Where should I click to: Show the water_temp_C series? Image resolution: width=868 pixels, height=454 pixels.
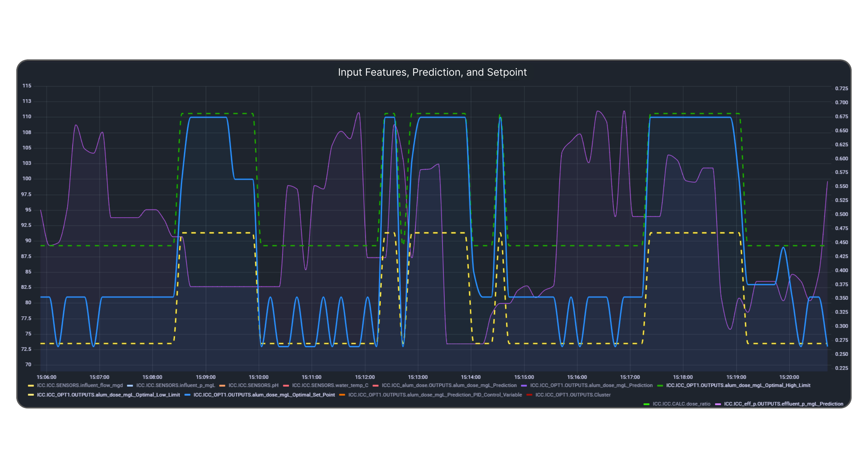coord(330,385)
